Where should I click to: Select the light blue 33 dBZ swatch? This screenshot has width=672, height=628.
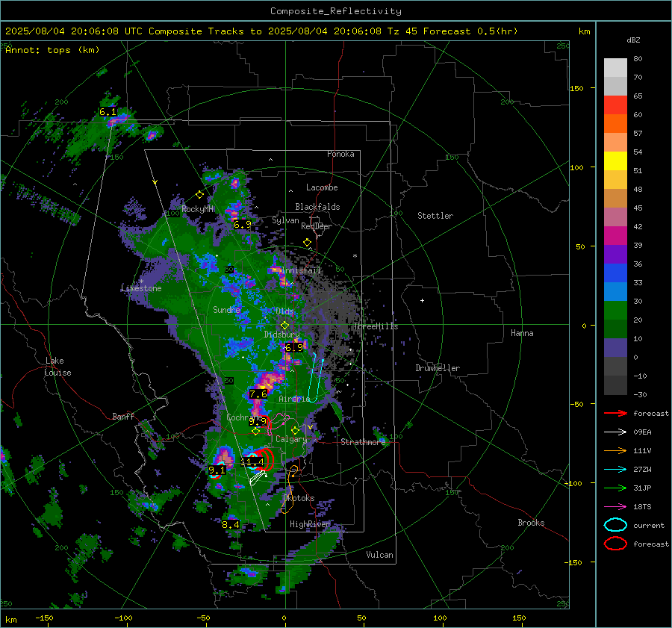click(615, 292)
